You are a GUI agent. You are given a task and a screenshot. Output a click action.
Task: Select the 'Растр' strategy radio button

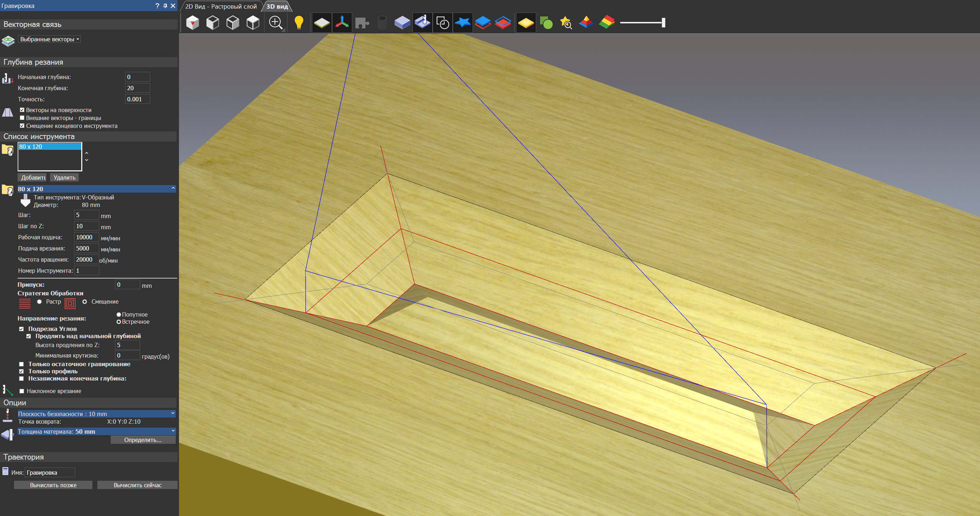coord(40,301)
